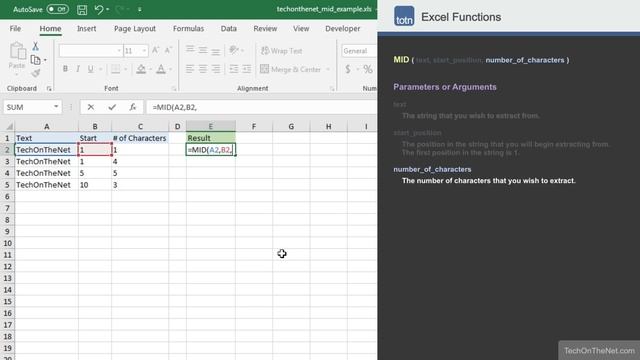Click the Orientation text angle icon
The width and height of the screenshot is (640, 360).
click(234, 50)
